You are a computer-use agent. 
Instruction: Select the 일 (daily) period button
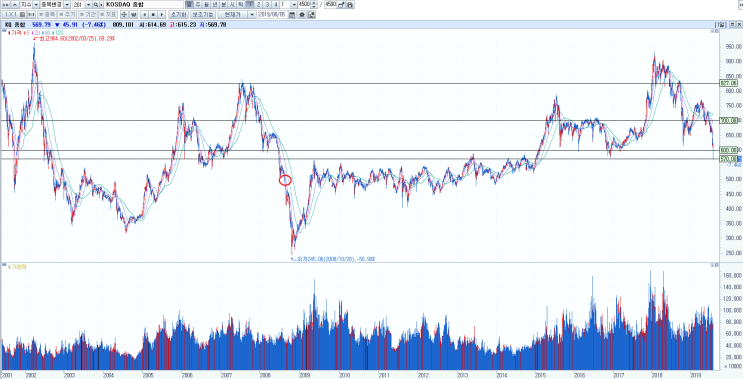[189, 4]
